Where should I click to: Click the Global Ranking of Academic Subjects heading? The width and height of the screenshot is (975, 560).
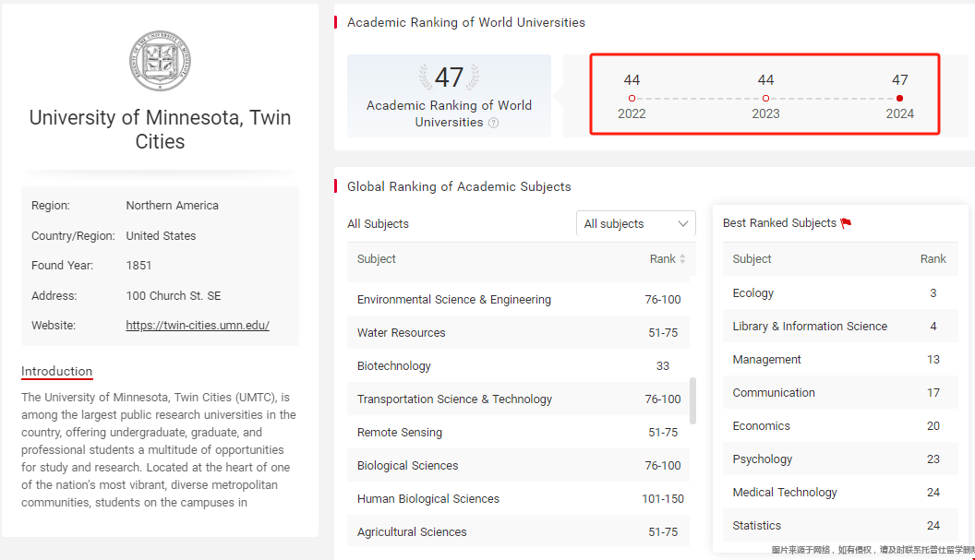tap(459, 186)
